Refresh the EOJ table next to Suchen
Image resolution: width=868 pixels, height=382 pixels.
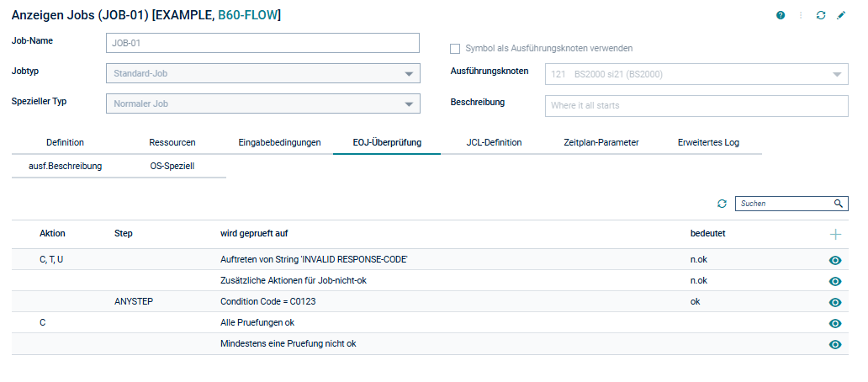coord(722,204)
